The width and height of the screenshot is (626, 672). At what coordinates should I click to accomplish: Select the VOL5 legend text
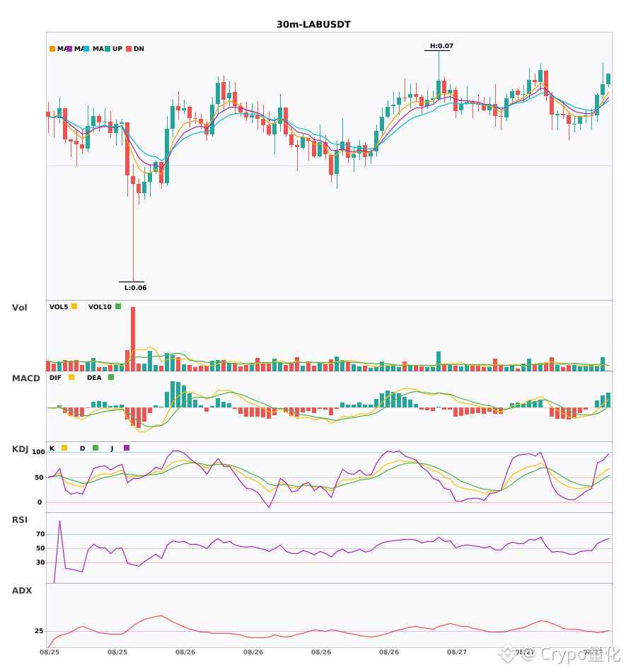coord(59,307)
